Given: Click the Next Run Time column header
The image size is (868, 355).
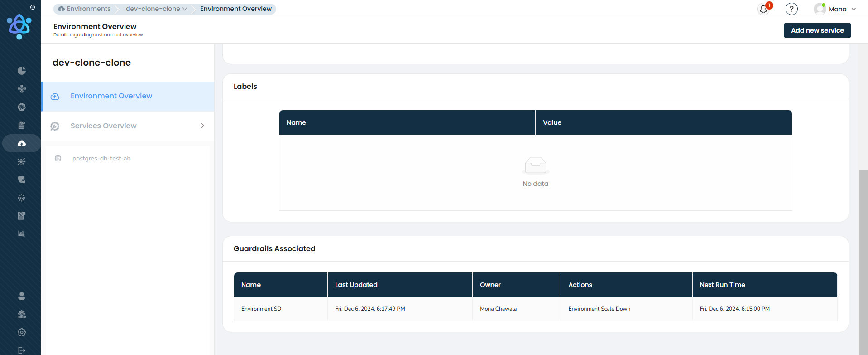Looking at the screenshot, I should pyautogui.click(x=765, y=285).
